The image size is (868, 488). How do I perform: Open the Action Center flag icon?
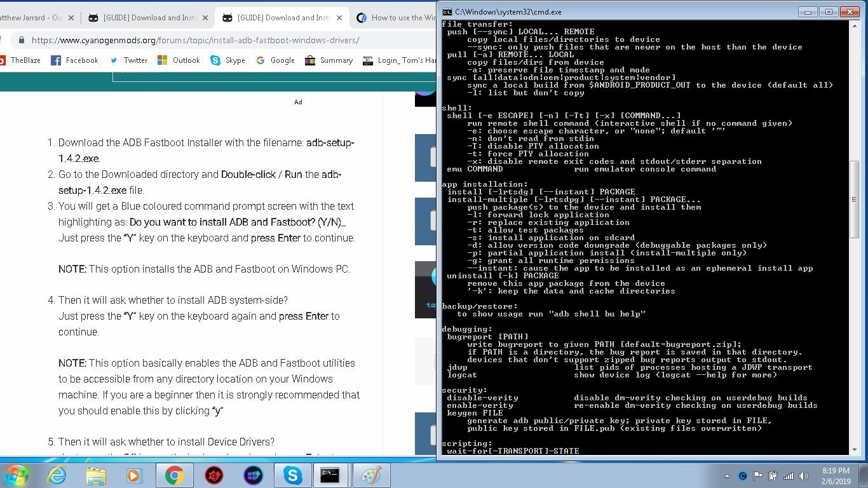[758, 476]
